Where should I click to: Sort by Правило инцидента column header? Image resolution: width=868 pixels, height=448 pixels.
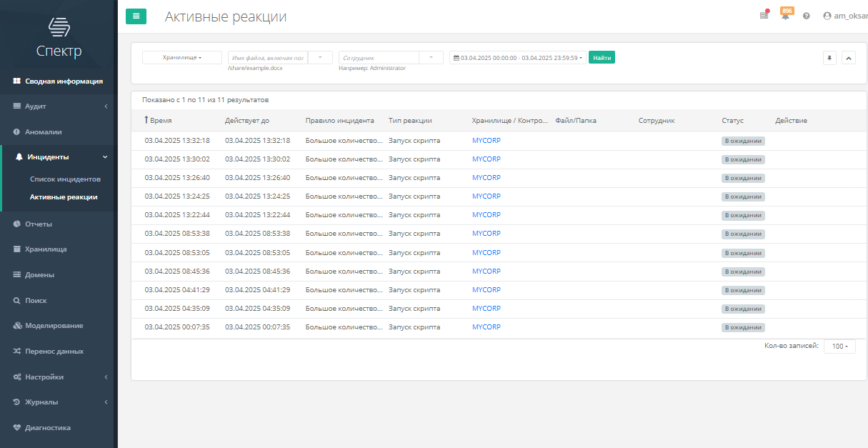point(339,121)
